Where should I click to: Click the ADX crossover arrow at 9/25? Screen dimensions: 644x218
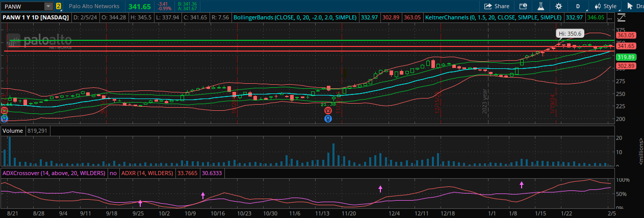click(140, 203)
